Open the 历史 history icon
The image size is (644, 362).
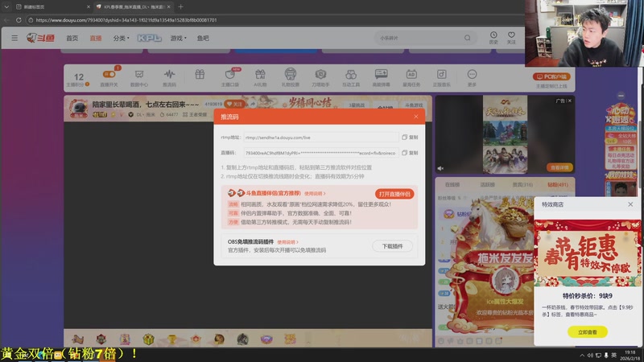(493, 38)
